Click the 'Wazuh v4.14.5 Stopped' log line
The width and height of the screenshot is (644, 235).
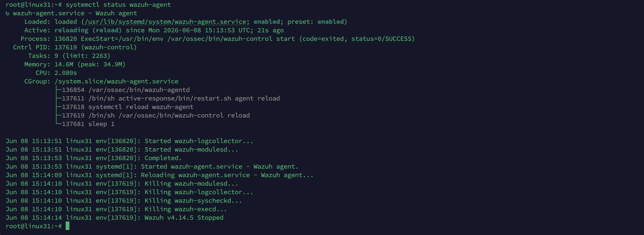click(115, 218)
